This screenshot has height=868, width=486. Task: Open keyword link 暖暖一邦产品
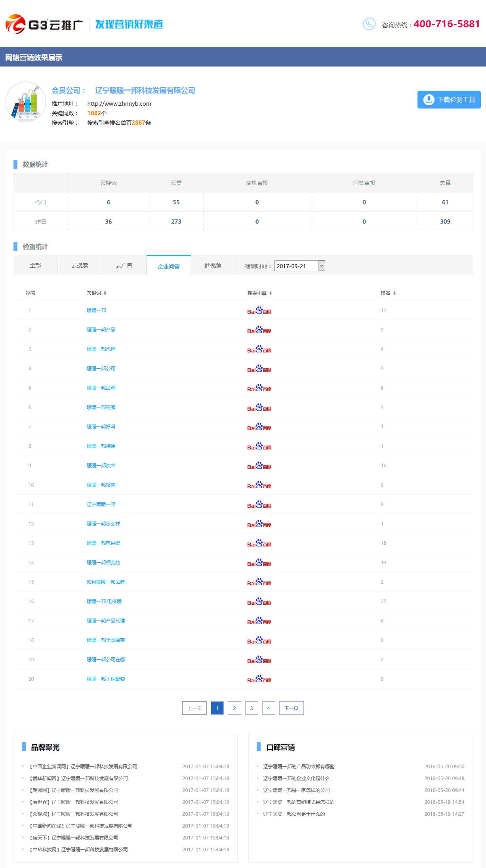[x=101, y=329]
